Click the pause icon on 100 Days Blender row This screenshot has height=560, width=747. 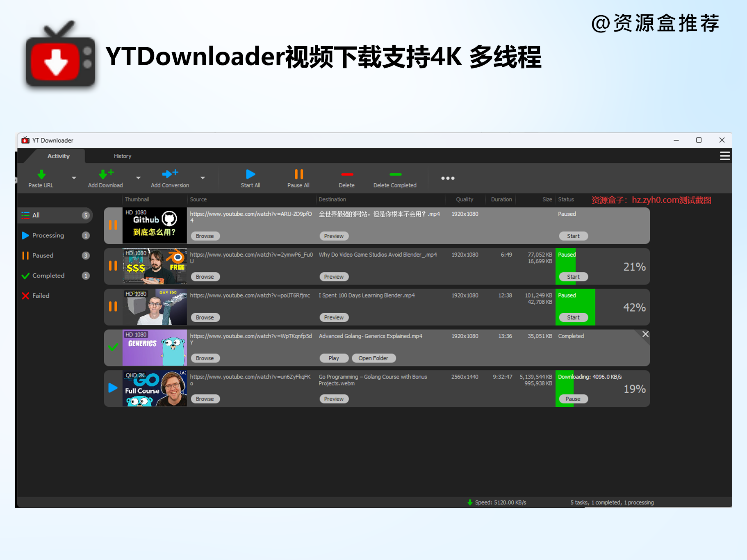point(113,307)
